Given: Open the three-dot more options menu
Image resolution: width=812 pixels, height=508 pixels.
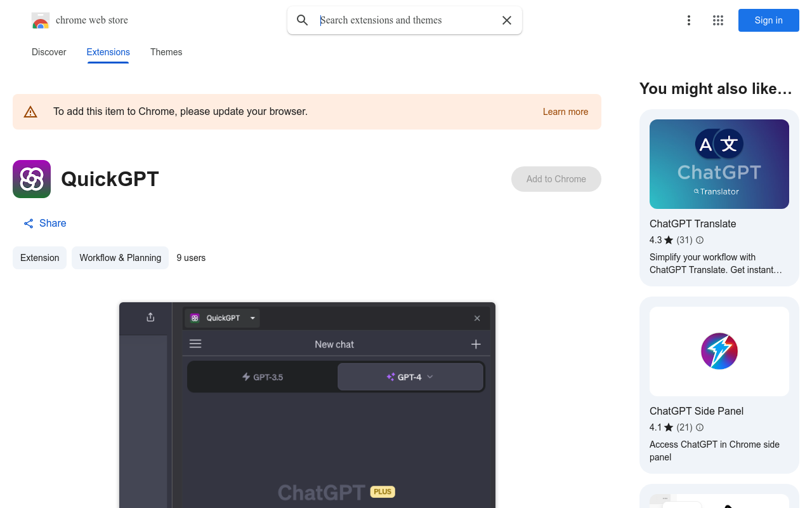Looking at the screenshot, I should (689, 20).
